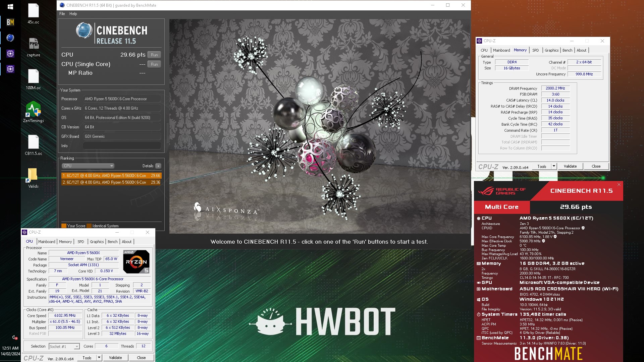Open SPD tab in lower CPU-Z
644x362 pixels.
pyautogui.click(x=81, y=242)
